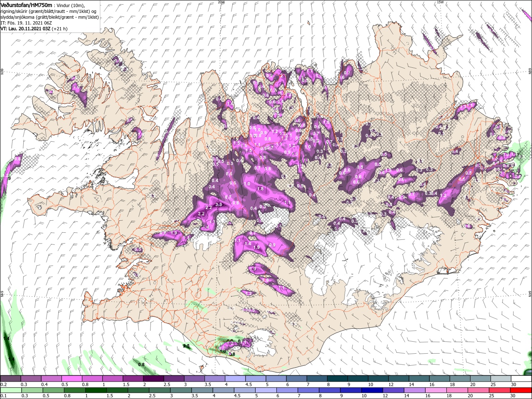Click the 'Vindur (10m)' header text
532x399 pixels.
tap(70, 5)
